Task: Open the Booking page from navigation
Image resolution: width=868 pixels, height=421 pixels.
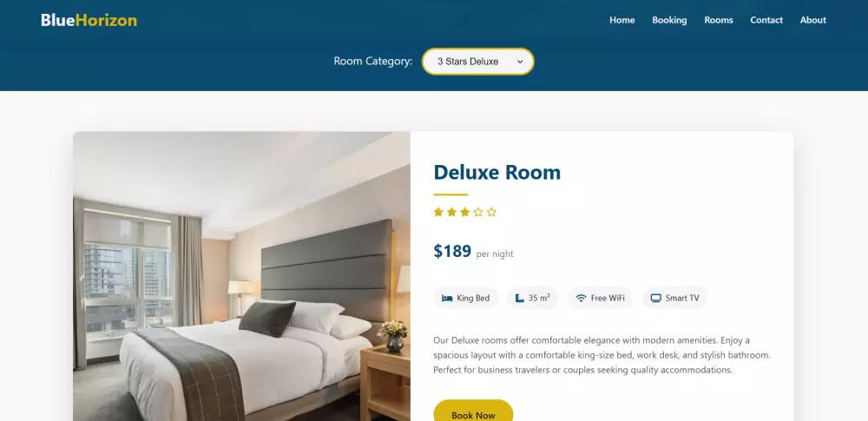Action: point(669,20)
